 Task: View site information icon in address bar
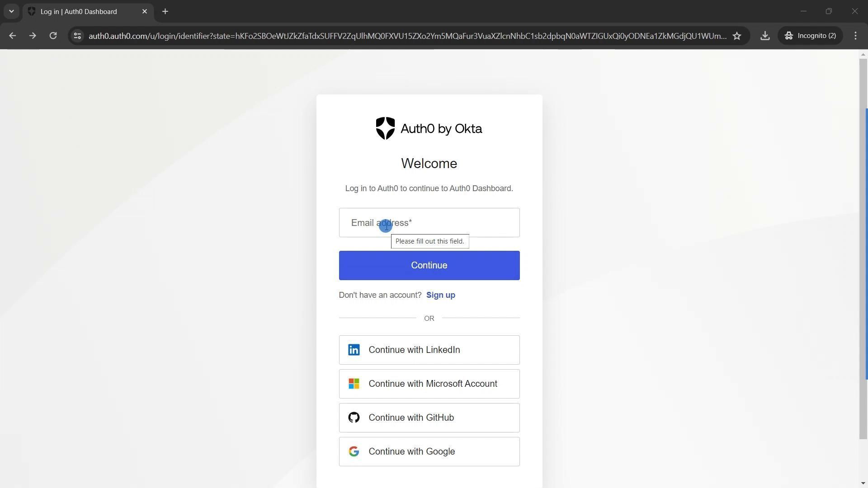[x=77, y=36]
